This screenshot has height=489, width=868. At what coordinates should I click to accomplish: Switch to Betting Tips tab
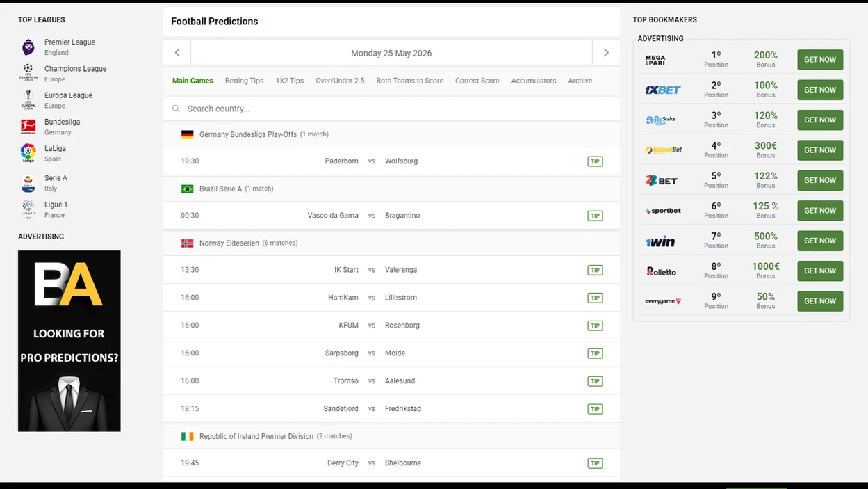(x=244, y=81)
